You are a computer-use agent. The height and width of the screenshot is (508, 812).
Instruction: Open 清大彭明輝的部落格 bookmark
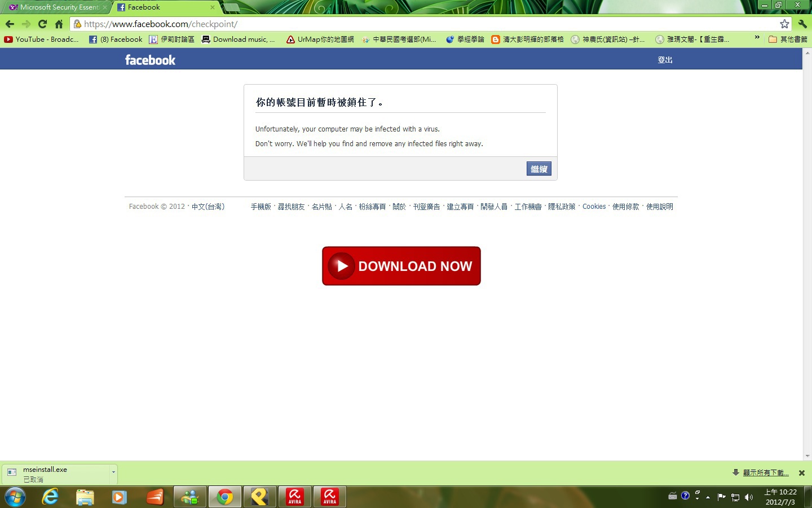tap(527, 40)
